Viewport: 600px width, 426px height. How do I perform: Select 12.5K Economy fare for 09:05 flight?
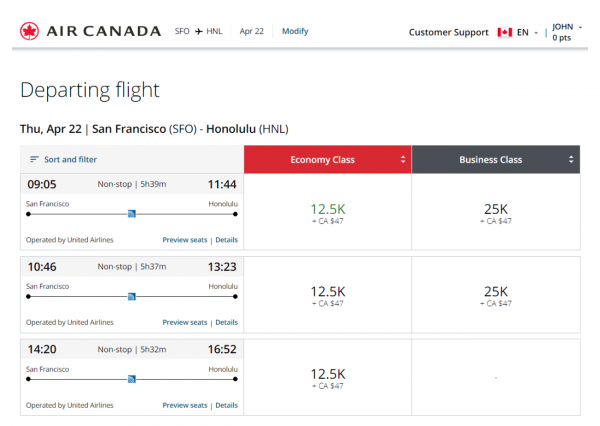coord(327,212)
